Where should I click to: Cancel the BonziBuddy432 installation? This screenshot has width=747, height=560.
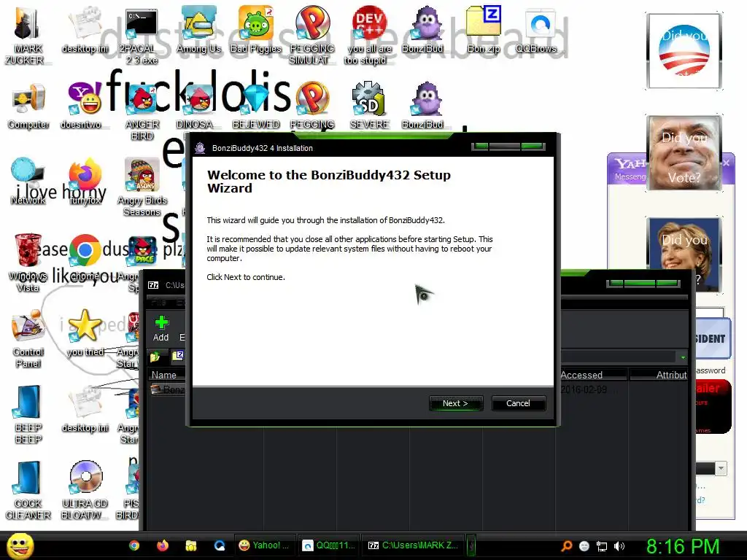point(519,403)
